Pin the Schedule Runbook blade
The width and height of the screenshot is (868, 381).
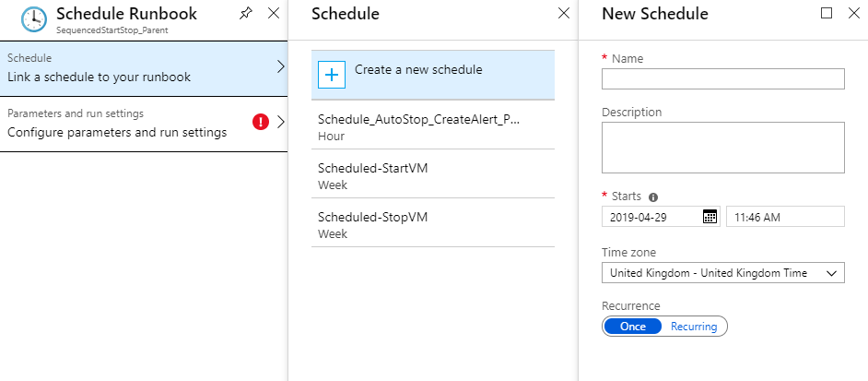click(x=245, y=14)
